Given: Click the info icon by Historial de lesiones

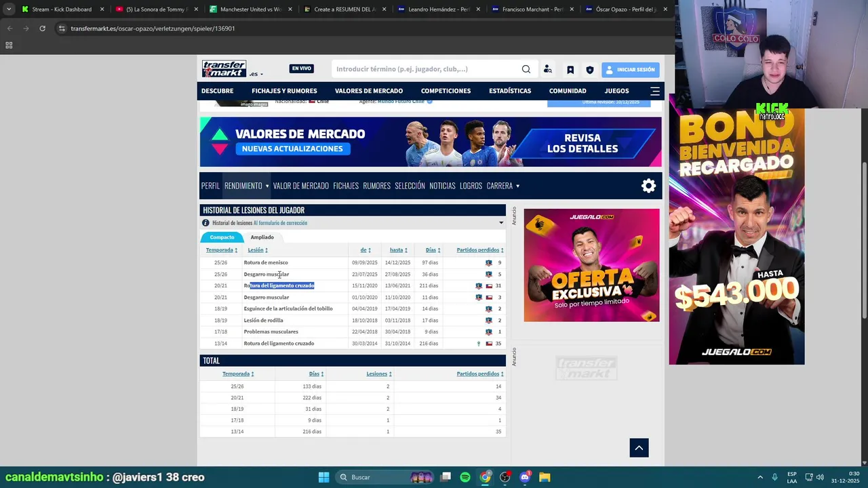Looking at the screenshot, I should (x=205, y=223).
